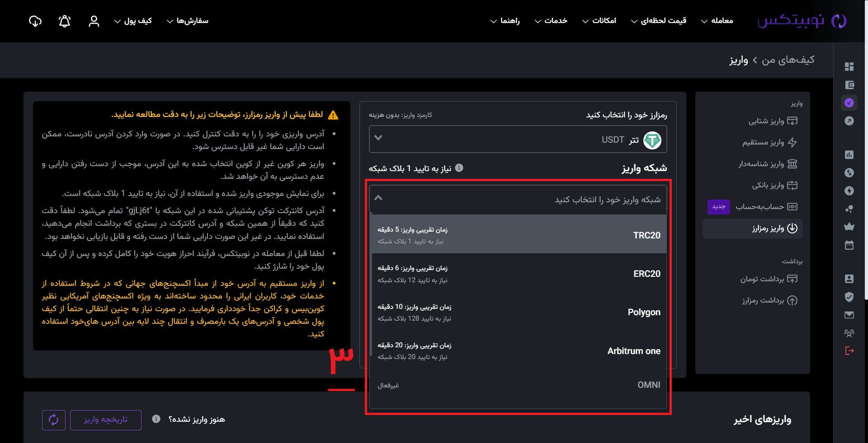Expand the راهنما header menu
This screenshot has width=868, height=443.
(505, 21)
